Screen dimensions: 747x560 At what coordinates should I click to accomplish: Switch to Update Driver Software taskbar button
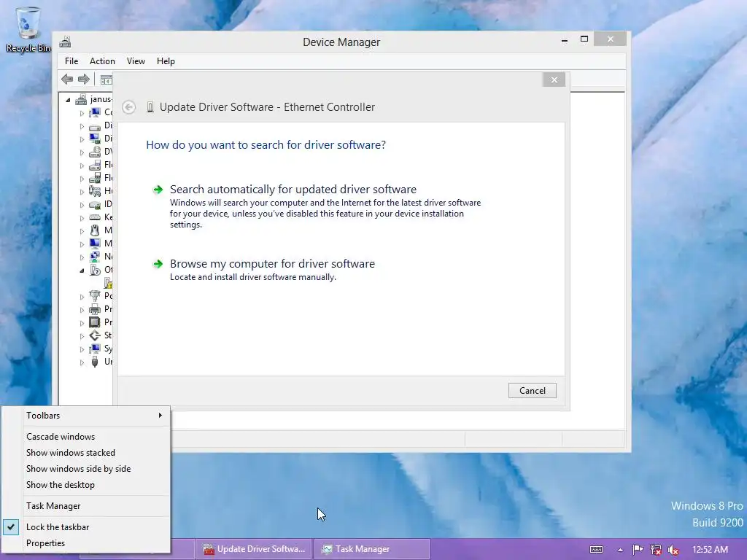(254, 549)
